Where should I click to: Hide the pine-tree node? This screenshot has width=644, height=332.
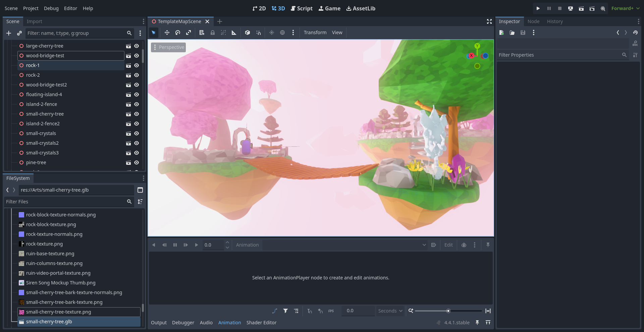137,162
